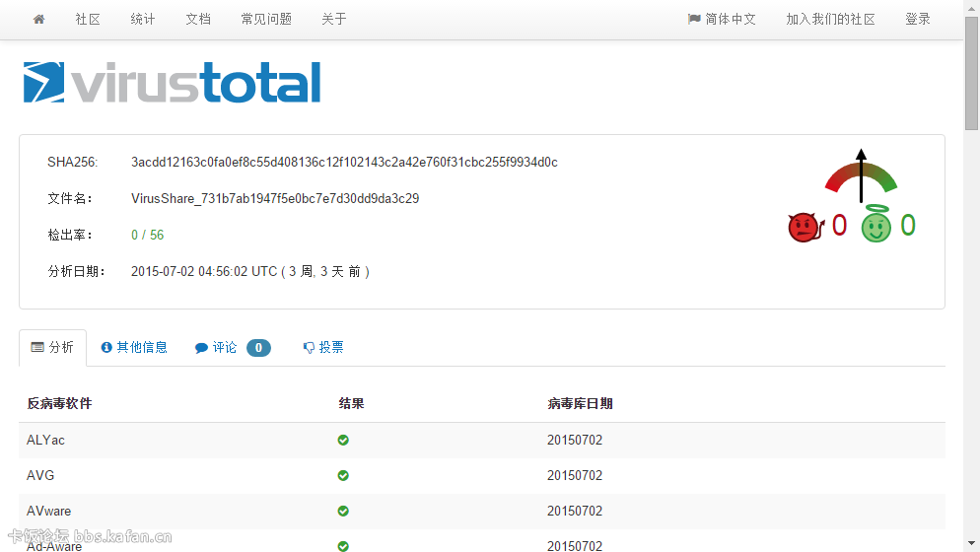
Task: Click green check icon for AVG result
Action: 343,475
